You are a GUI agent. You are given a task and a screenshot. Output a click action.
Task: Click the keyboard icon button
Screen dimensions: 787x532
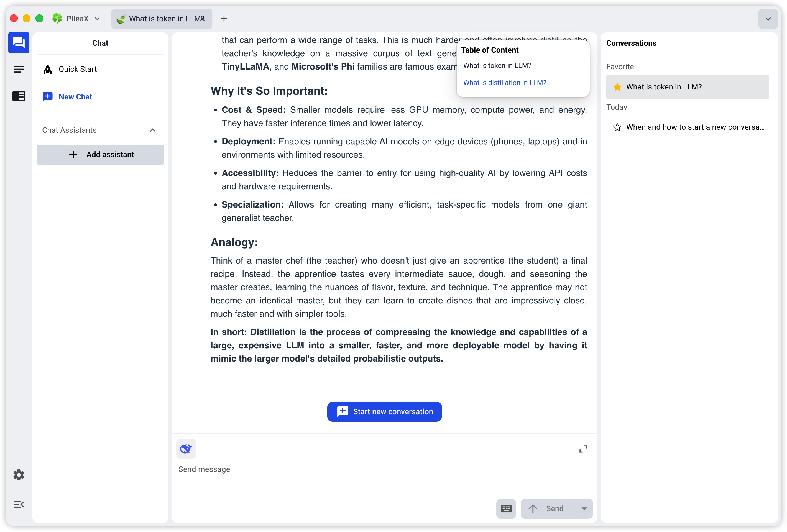pyautogui.click(x=506, y=508)
